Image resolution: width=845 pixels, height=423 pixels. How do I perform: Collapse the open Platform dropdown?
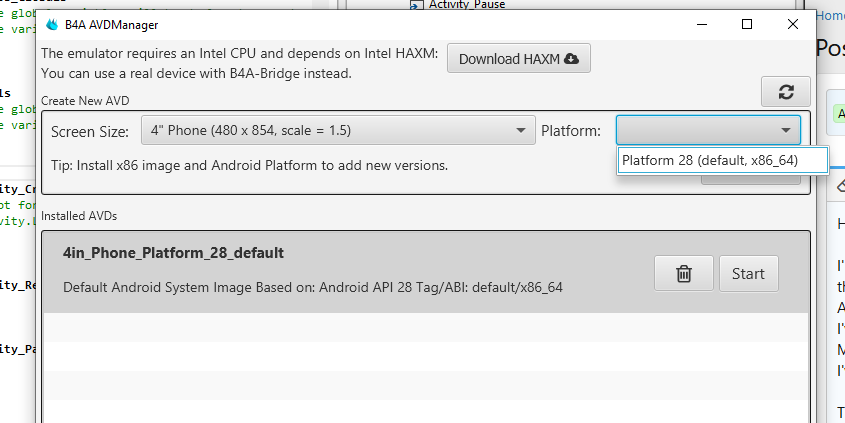(785, 131)
